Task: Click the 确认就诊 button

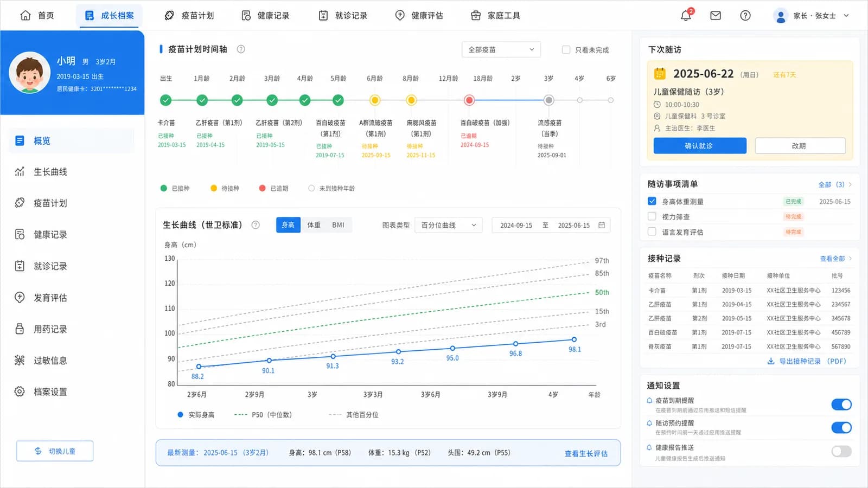Action: coord(700,145)
